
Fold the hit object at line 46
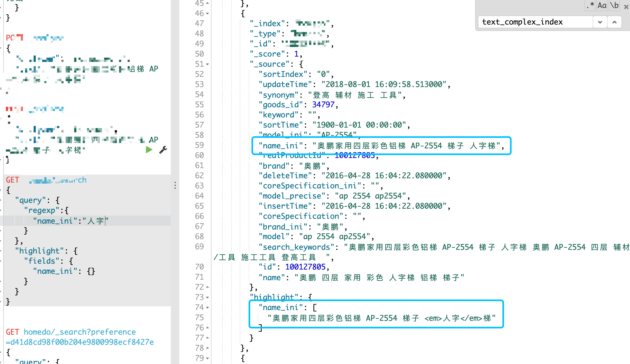(x=207, y=14)
